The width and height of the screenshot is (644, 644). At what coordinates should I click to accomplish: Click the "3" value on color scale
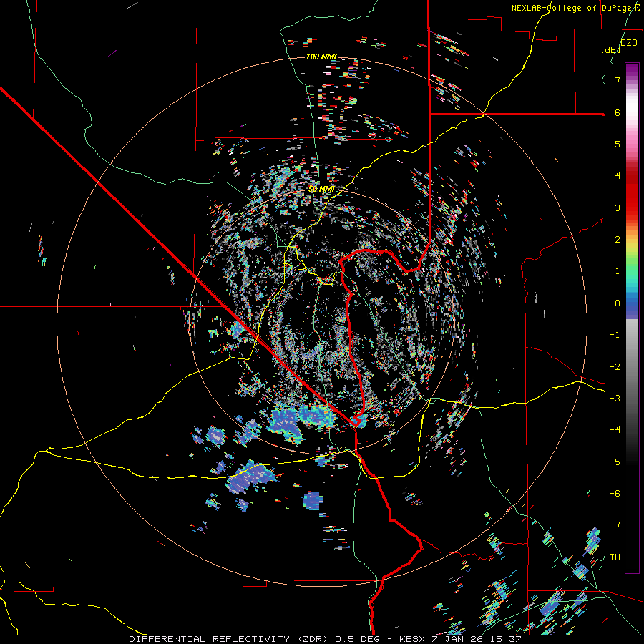click(x=618, y=208)
